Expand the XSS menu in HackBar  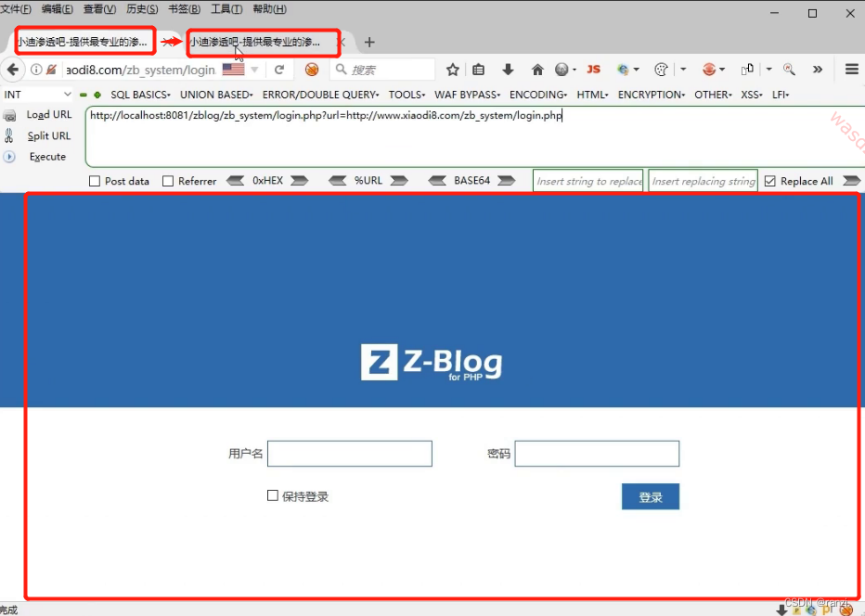[x=752, y=95]
